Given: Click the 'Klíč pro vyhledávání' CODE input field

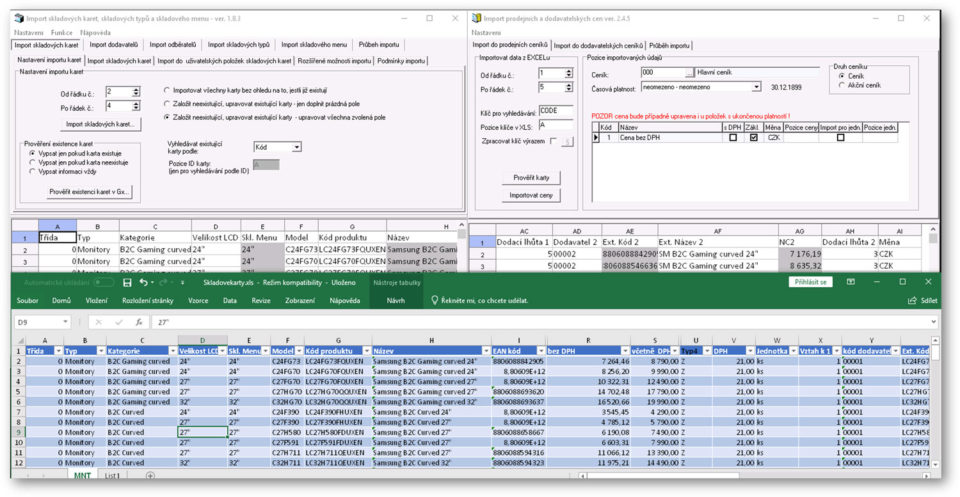Looking at the screenshot, I should (555, 111).
